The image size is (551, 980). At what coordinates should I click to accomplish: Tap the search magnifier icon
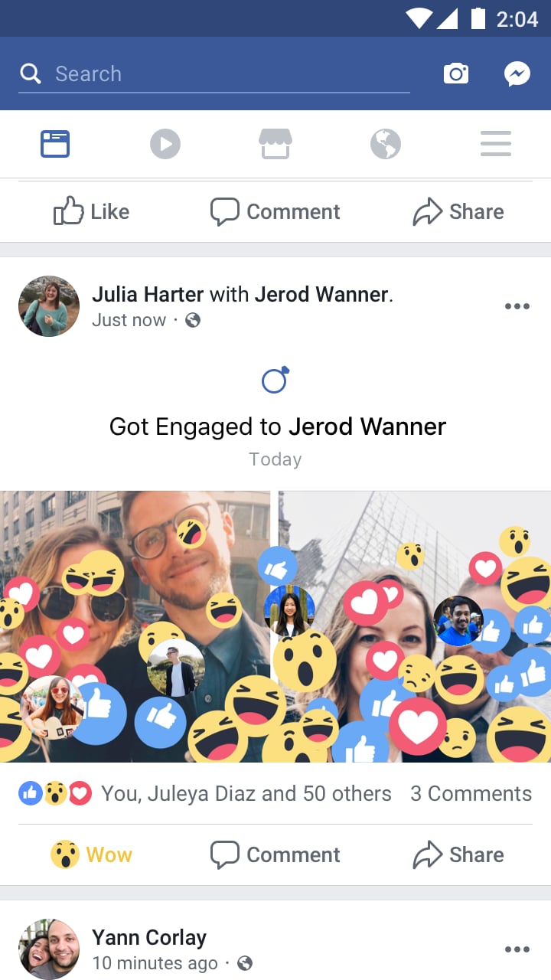31,73
